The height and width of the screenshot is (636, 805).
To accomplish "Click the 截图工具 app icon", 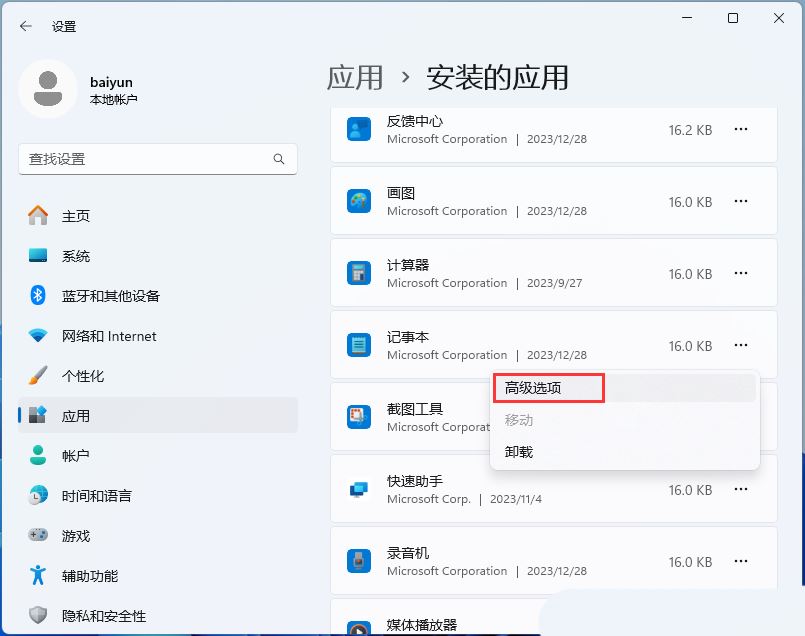I will 358,416.
